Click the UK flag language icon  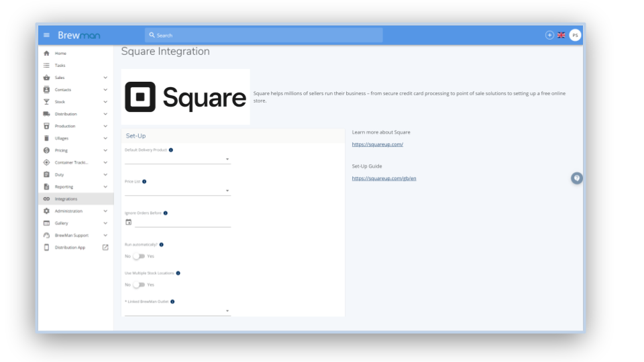[561, 36]
